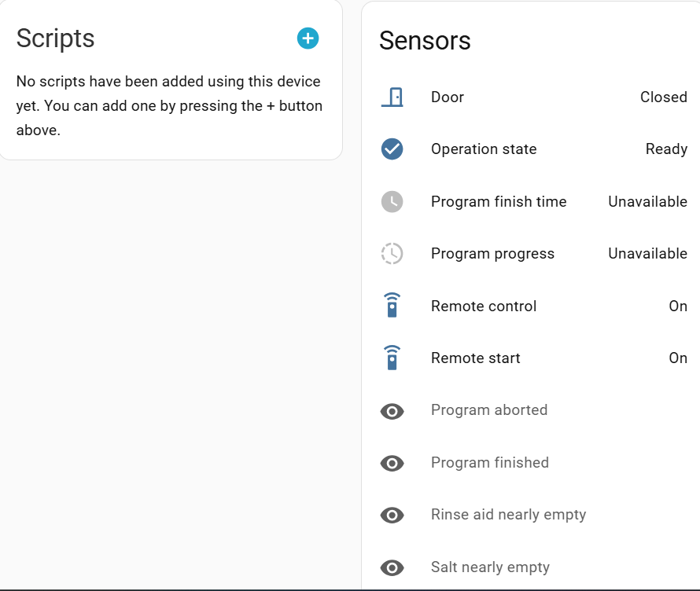700x591 pixels.
Task: Click the Program aborted eye icon
Action: pos(392,410)
